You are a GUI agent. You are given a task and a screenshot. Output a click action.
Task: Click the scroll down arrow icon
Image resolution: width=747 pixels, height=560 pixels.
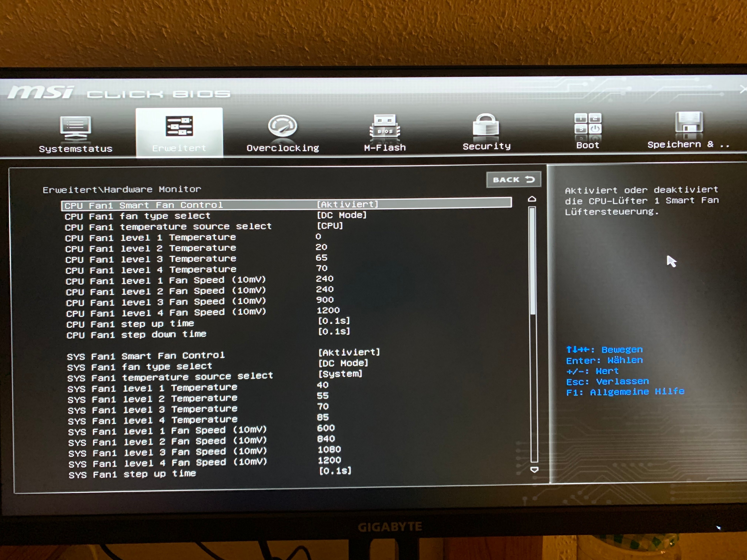tap(534, 470)
